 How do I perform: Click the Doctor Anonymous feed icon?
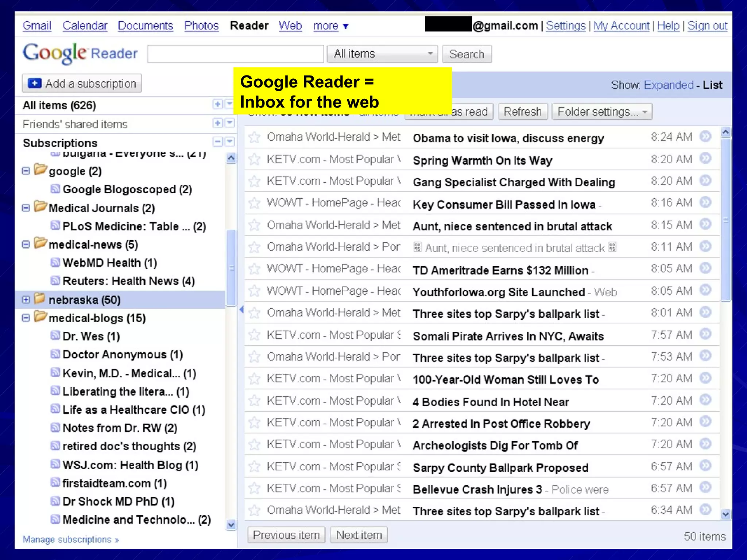(x=55, y=354)
